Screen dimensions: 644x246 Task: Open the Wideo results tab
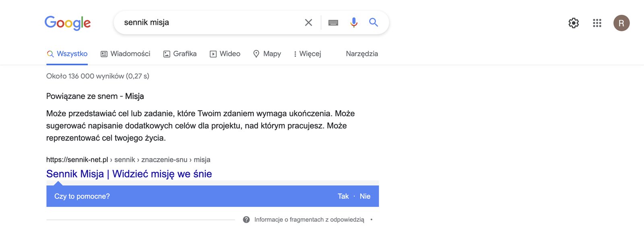[225, 54]
